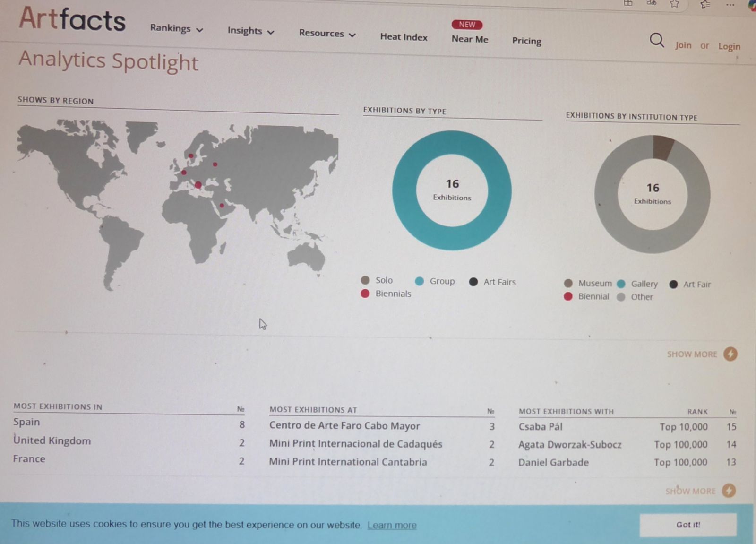Toggle Biennial institution legend item

click(586, 296)
